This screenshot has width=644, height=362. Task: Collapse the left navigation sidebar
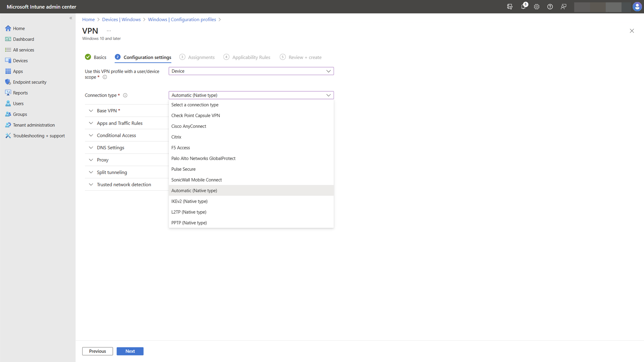coord(71,18)
